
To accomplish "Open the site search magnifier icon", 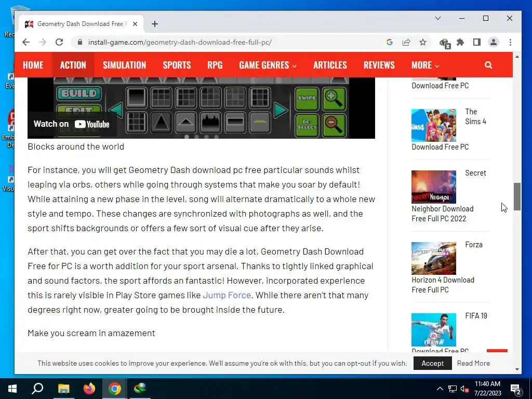I will [x=488, y=65].
